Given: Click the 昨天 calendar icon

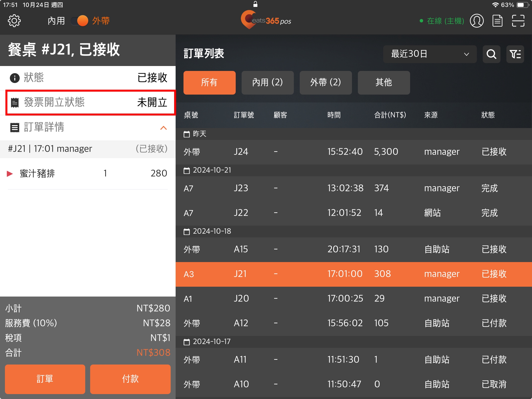Looking at the screenshot, I should [187, 134].
